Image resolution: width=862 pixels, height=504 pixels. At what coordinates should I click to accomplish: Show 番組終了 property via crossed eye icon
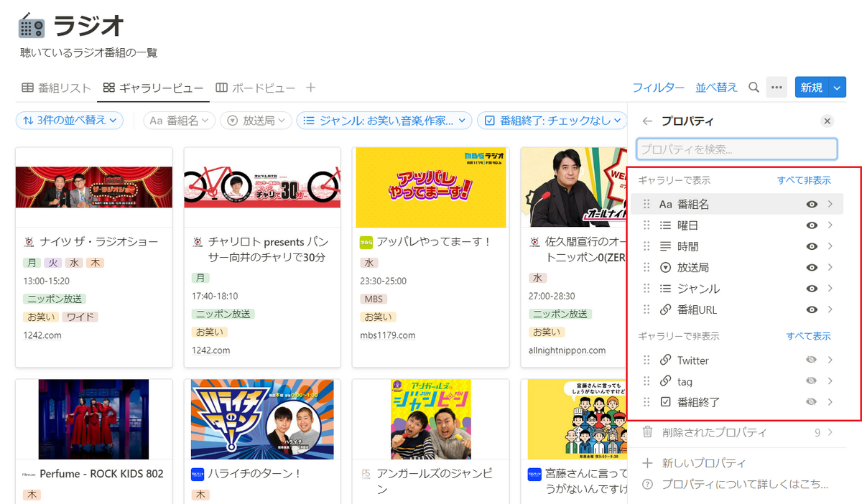812,402
